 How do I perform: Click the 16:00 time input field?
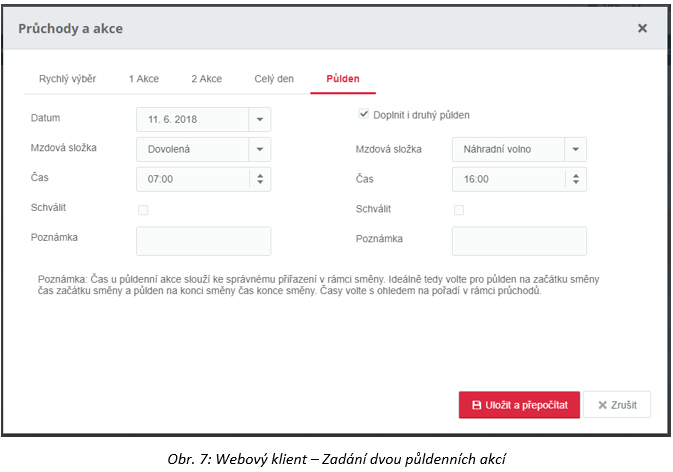click(x=509, y=179)
